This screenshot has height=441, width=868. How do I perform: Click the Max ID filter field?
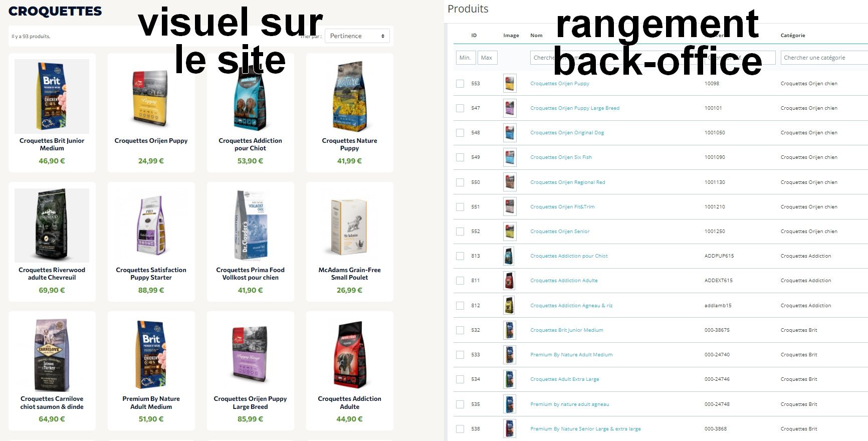point(488,58)
